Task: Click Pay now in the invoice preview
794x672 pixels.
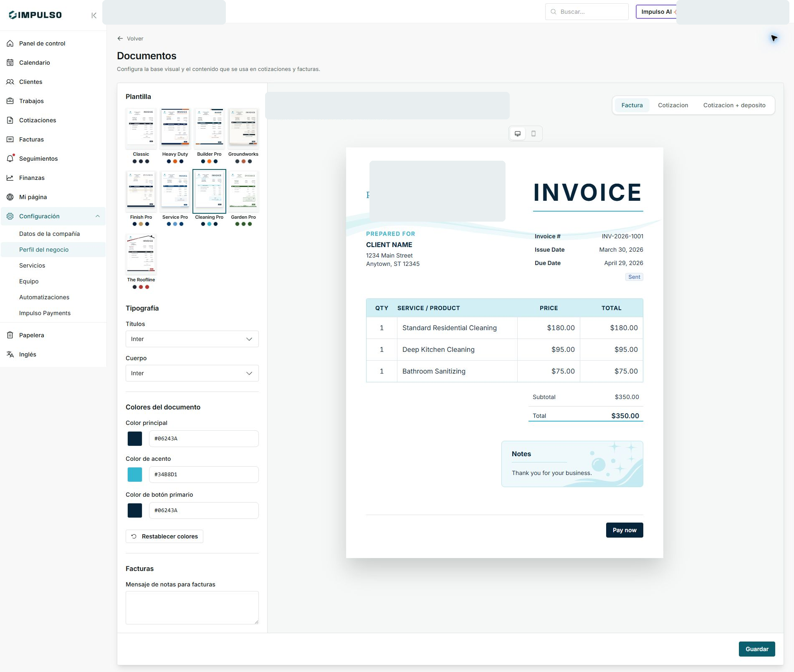Action: click(625, 530)
